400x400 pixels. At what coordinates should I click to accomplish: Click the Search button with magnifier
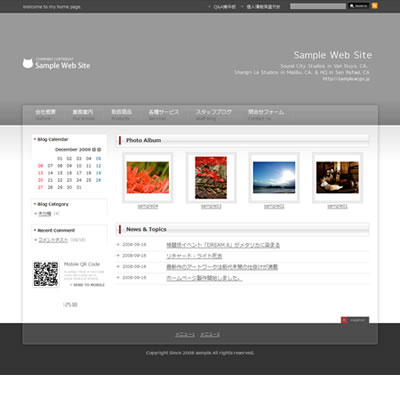coord(359,6)
